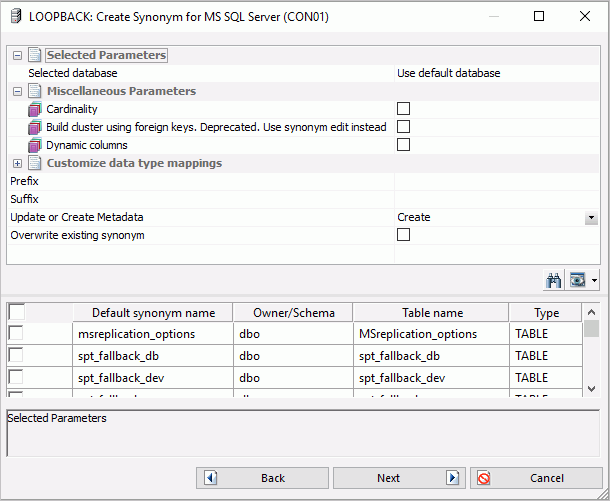This screenshot has height=501, width=610.
Task: Click the red Cancel icon
Action: point(484,478)
